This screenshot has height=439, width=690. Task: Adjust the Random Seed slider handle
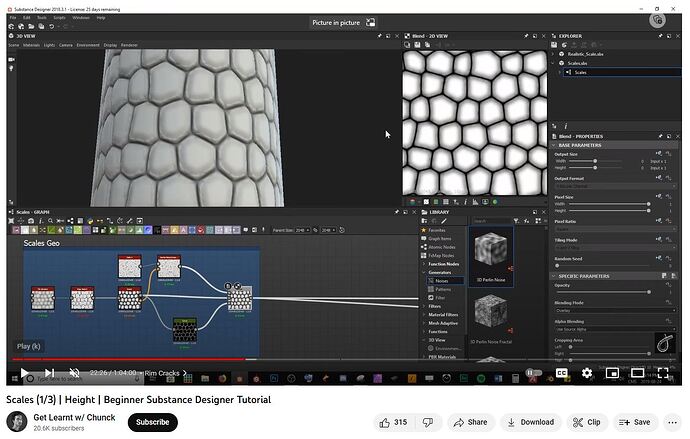pyautogui.click(x=557, y=266)
